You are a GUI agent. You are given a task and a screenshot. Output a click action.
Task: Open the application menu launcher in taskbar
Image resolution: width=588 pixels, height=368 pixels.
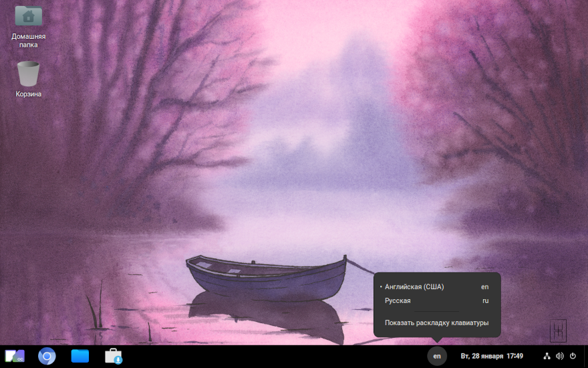coord(15,356)
